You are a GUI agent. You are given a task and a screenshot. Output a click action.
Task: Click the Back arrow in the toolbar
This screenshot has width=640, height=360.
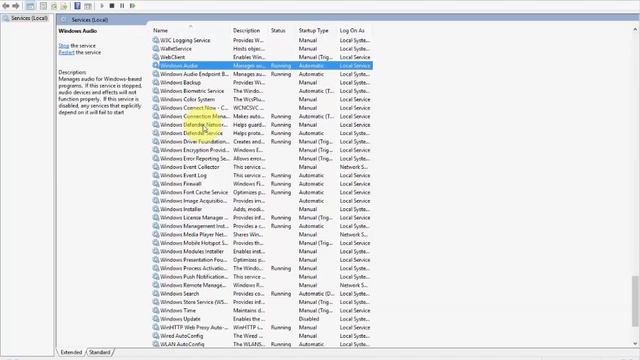[x=6, y=6]
